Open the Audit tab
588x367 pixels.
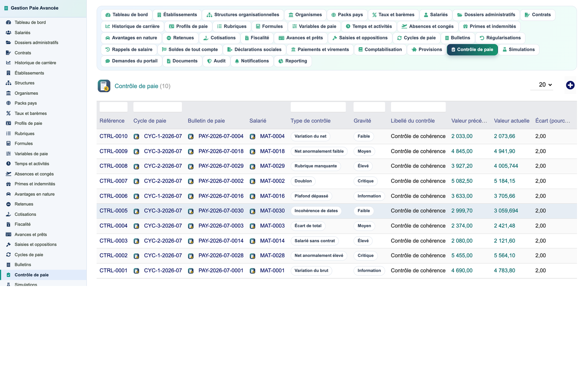[x=216, y=61]
